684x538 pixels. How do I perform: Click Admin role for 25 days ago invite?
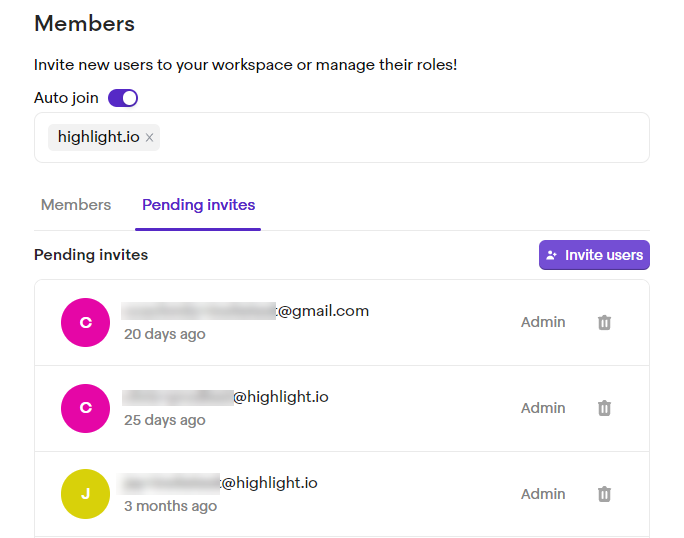543,408
